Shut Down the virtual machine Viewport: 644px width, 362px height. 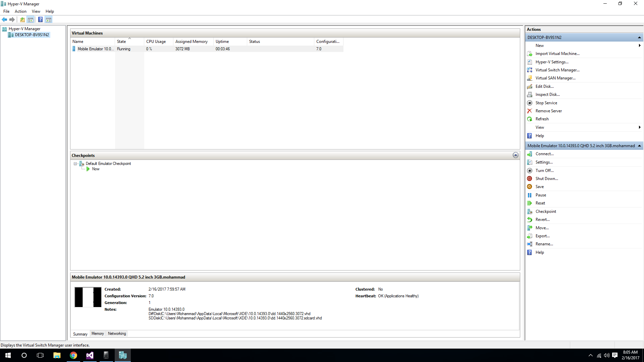tap(547, 179)
